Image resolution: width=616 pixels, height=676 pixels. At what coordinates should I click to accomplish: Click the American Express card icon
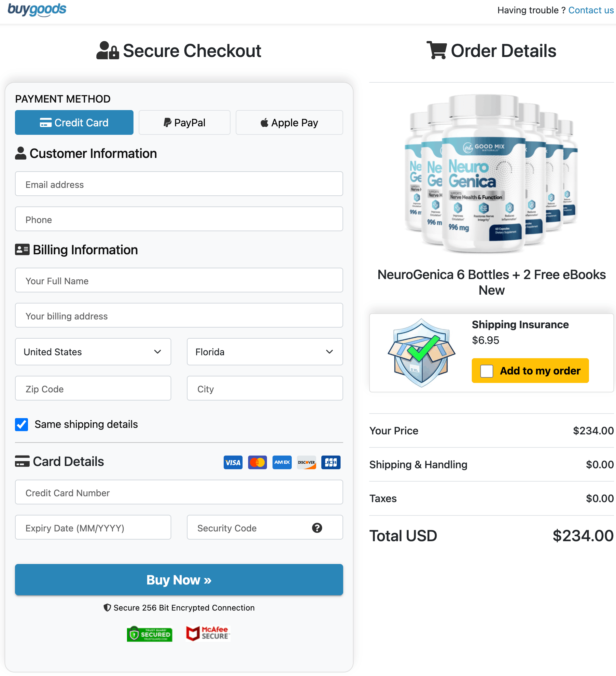pos(282,462)
